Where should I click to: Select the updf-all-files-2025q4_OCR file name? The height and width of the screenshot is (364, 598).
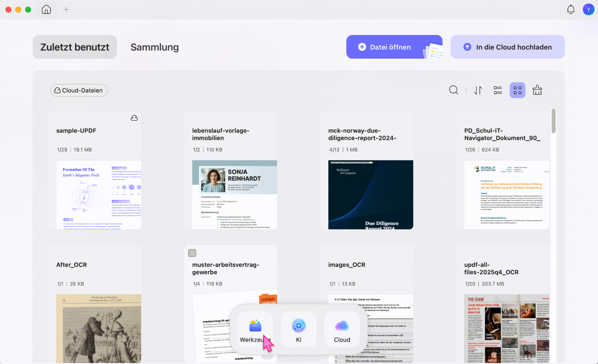pyautogui.click(x=491, y=268)
